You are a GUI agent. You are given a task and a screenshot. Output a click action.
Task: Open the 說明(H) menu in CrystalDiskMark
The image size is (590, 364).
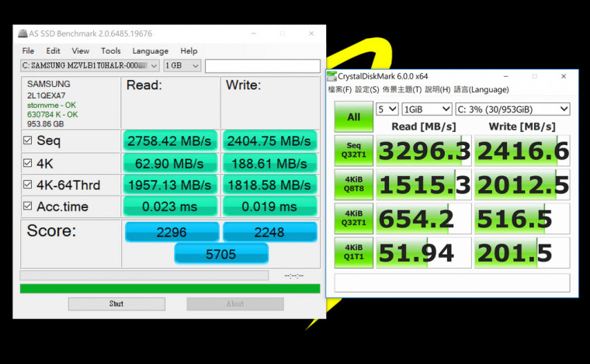point(438,89)
